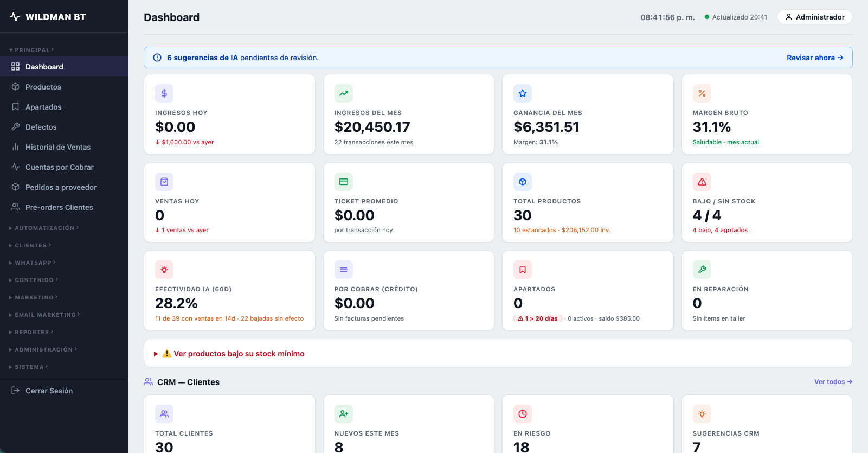The image size is (868, 453).
Task: Open Pre-orders Clientes page
Action: tap(64, 207)
